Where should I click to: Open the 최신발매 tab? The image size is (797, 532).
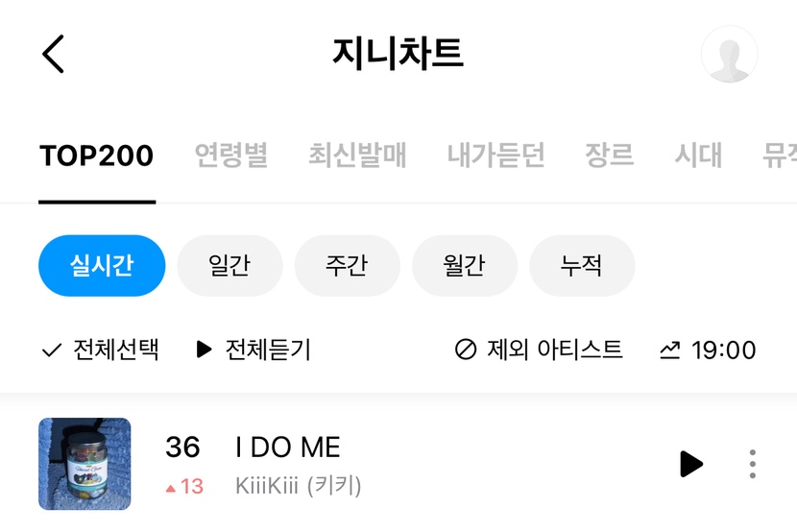(x=357, y=156)
